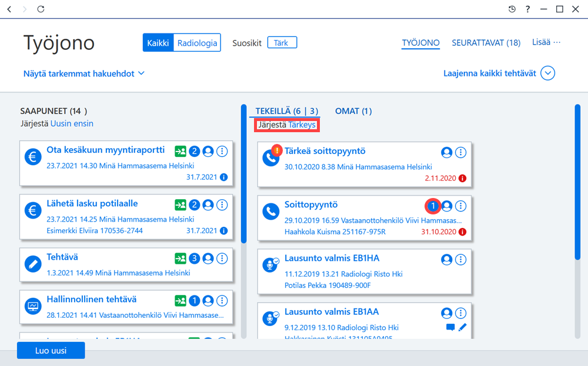The width and height of the screenshot is (588, 366).
Task: Open three-dot menu on Tärkeä soittopyyntö card
Action: point(460,153)
